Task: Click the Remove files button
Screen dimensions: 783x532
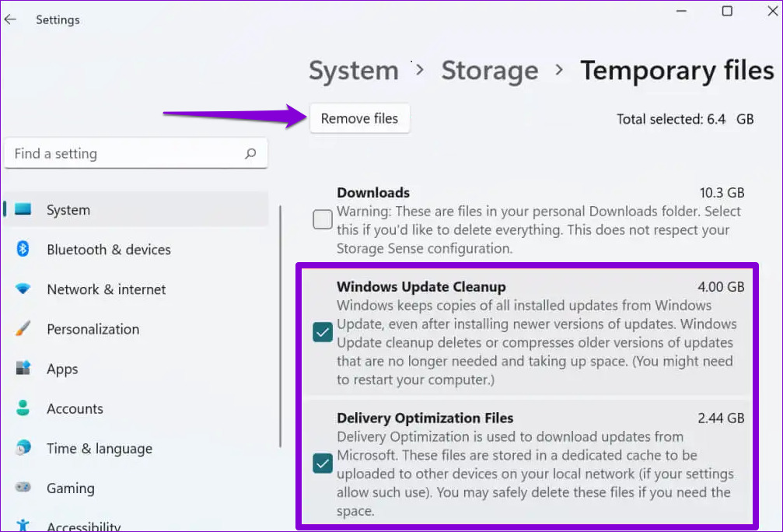Action: [359, 119]
